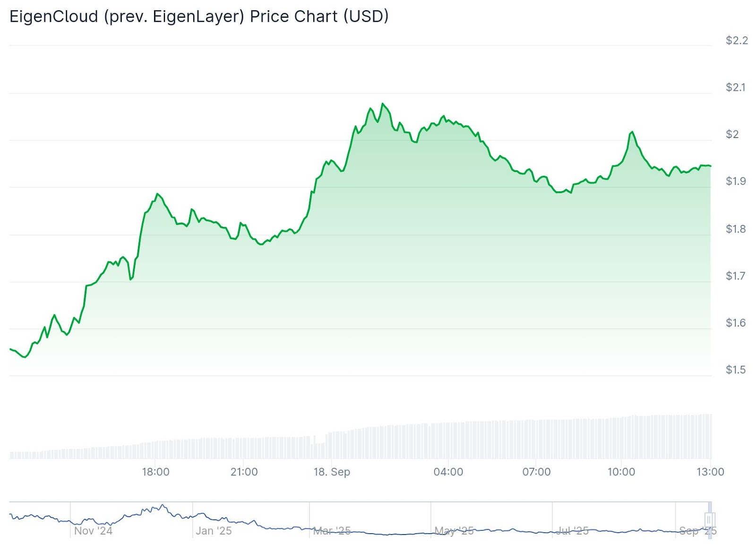The image size is (756, 552).
Task: Click the highest peak of the green price line
Action: (383, 103)
